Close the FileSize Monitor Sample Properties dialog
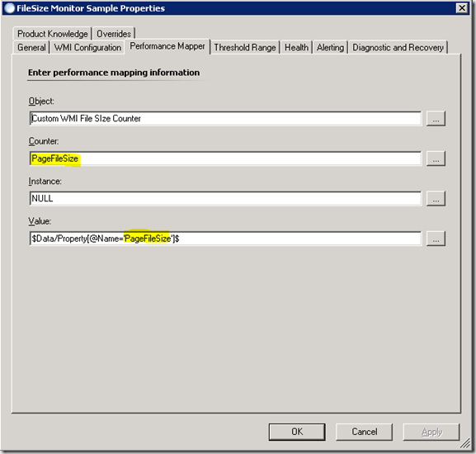 click(x=462, y=8)
